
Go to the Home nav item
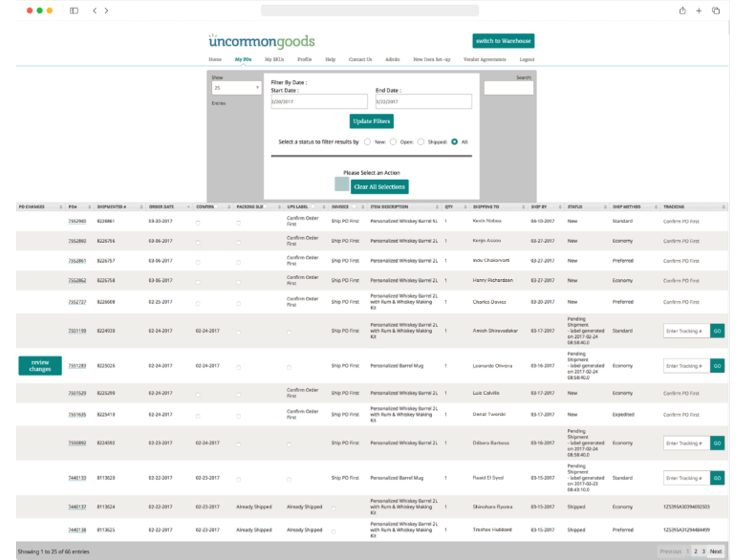point(215,60)
